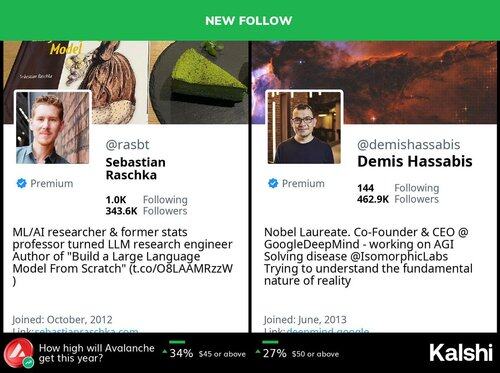Click Sebastian Raschka's verified Premium badge

click(x=22, y=183)
